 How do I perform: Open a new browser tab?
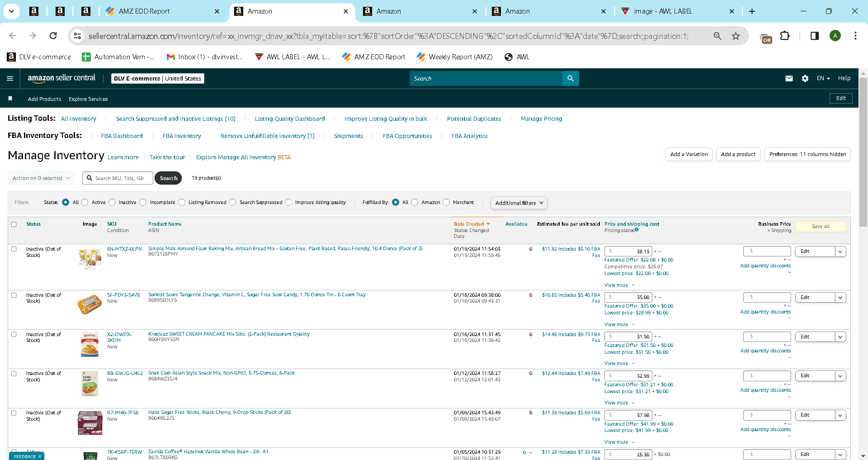click(x=752, y=11)
